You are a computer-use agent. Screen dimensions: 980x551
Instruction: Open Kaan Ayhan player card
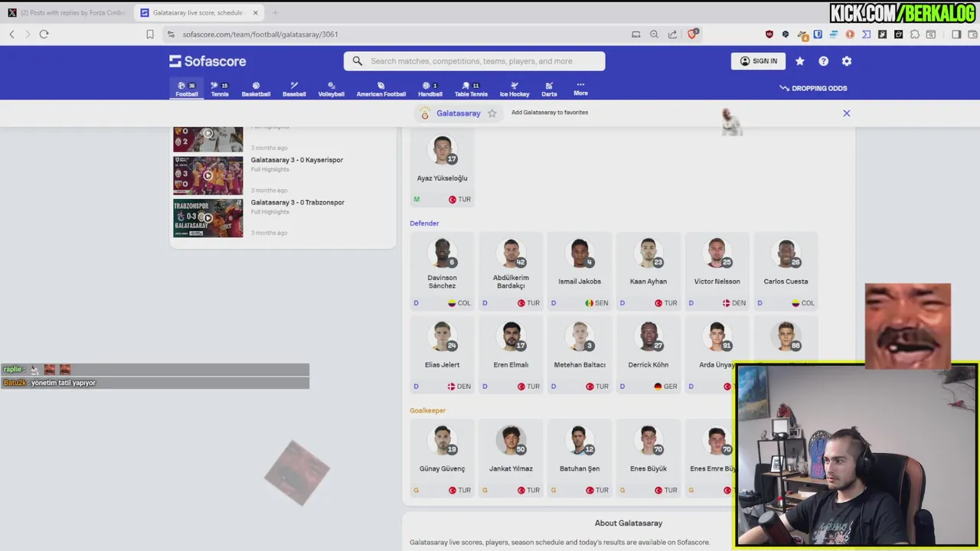tap(648, 272)
